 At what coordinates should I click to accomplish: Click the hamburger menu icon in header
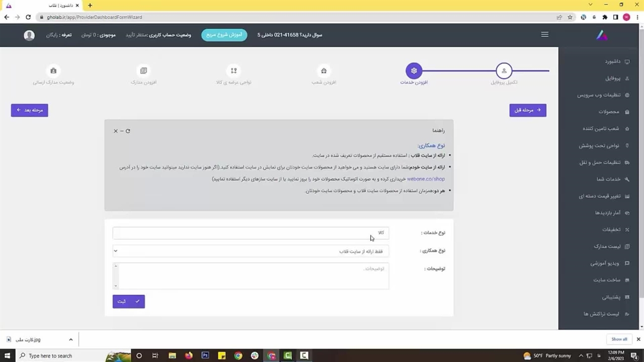click(544, 35)
